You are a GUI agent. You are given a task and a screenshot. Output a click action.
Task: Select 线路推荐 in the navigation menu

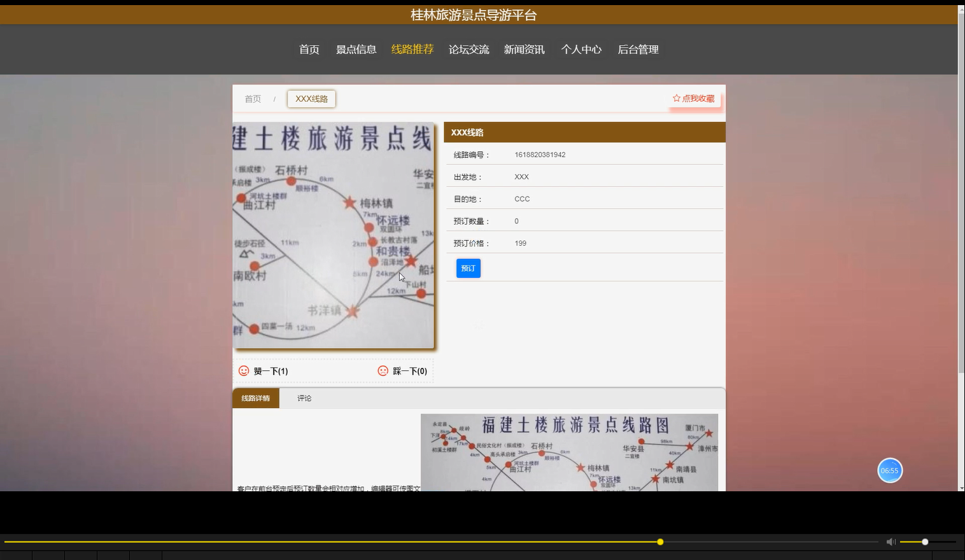(412, 49)
